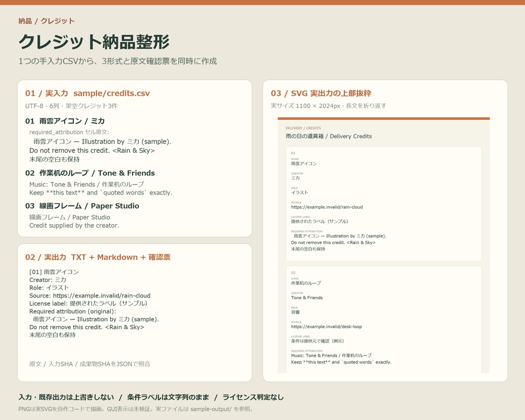Click footer text "条件ラベルは文字列のまま"

168,397
